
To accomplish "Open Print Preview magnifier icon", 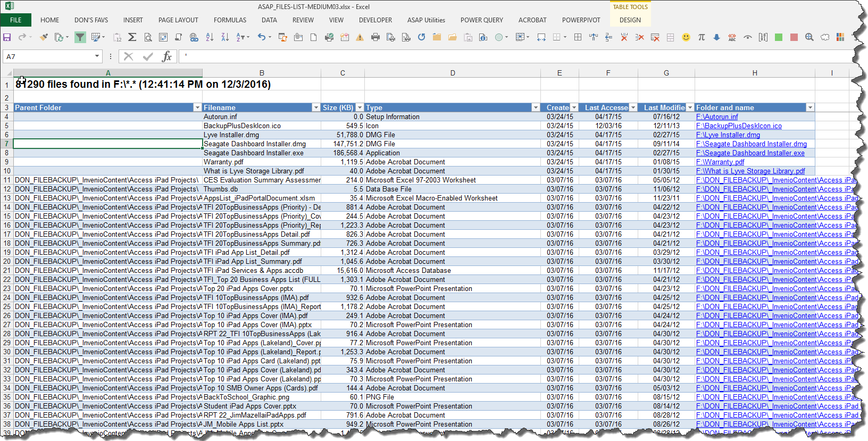I will (148, 37).
